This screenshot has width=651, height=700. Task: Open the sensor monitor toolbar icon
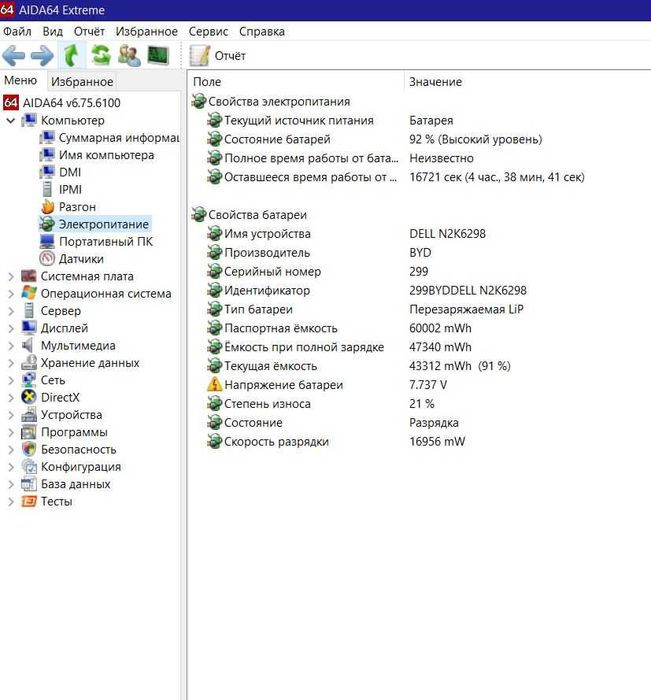(x=158, y=55)
